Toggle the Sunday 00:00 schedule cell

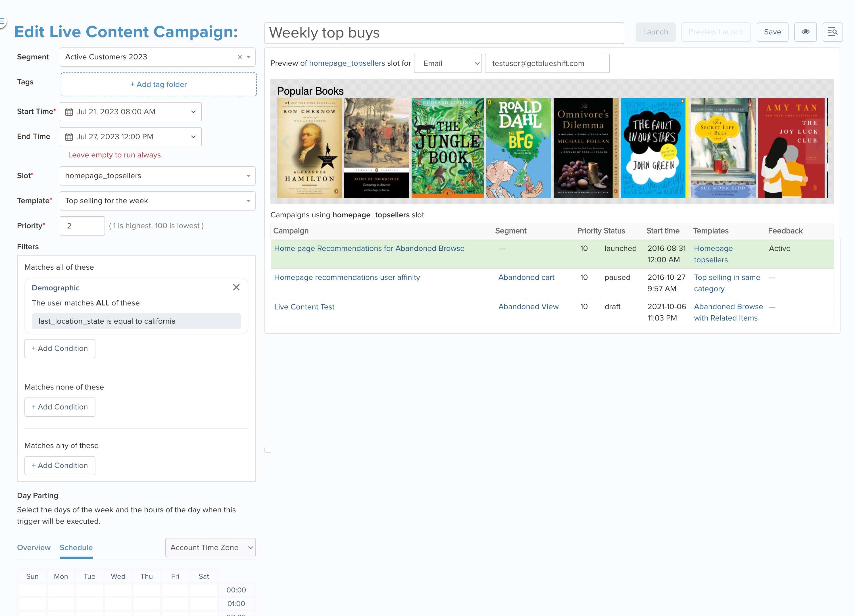[32, 590]
